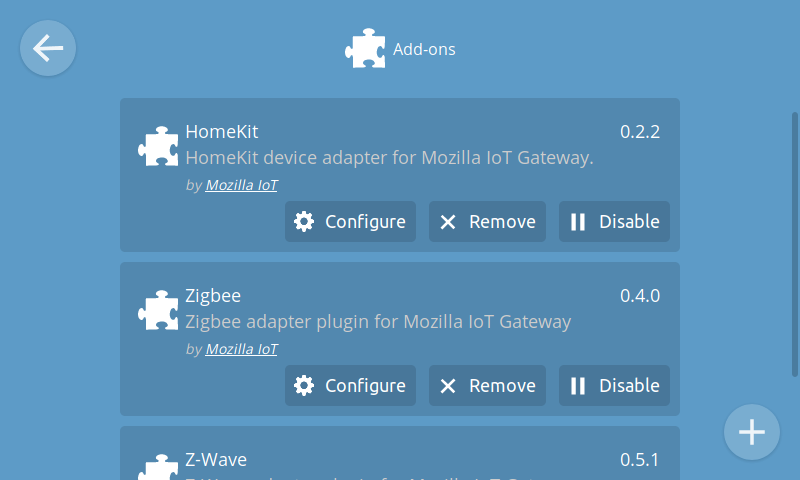800x480 pixels.
Task: Disable the HomeKit add-on
Action: 615,221
